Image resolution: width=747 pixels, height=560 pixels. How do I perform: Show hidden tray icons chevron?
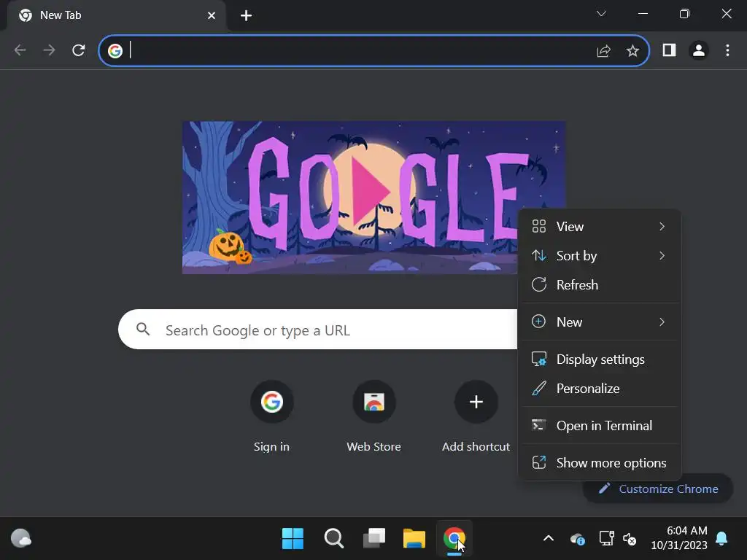(549, 539)
